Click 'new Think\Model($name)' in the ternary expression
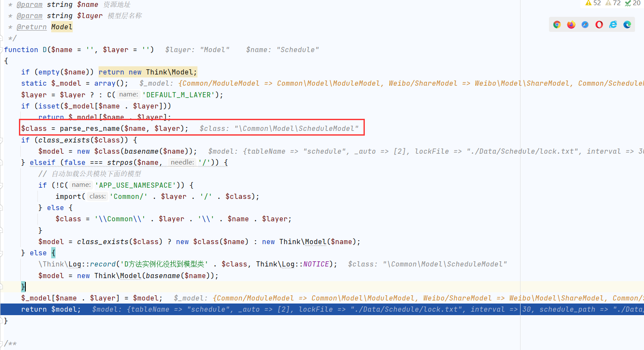 click(309, 242)
